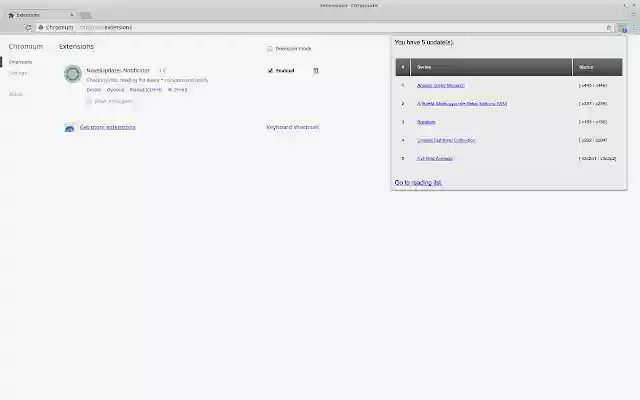Open Keyboard shortcuts
The width and height of the screenshot is (640, 400).
click(x=293, y=127)
